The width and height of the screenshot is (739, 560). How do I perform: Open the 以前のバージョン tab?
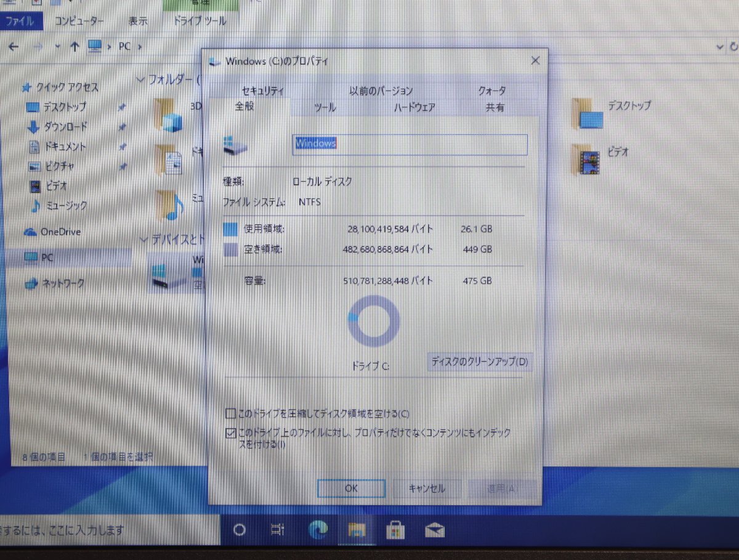[x=381, y=91]
